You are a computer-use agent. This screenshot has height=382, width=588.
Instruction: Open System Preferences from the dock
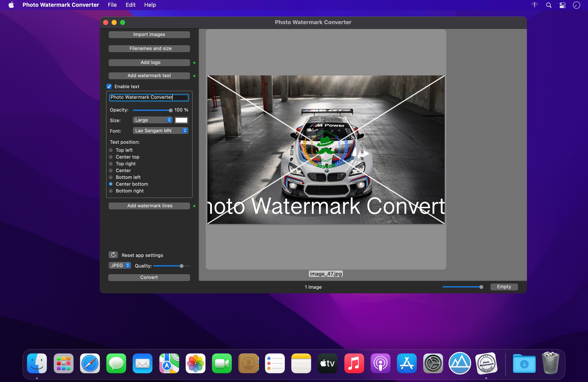click(433, 363)
